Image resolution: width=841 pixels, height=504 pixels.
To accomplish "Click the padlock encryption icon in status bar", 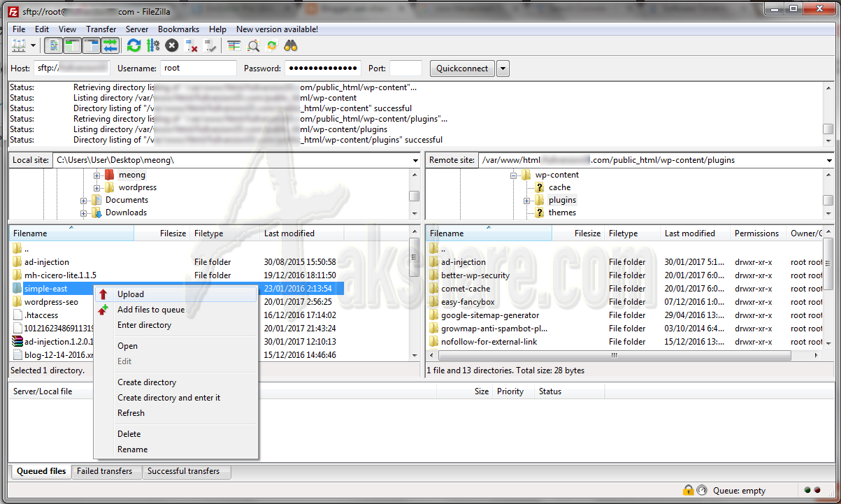I will click(x=689, y=491).
